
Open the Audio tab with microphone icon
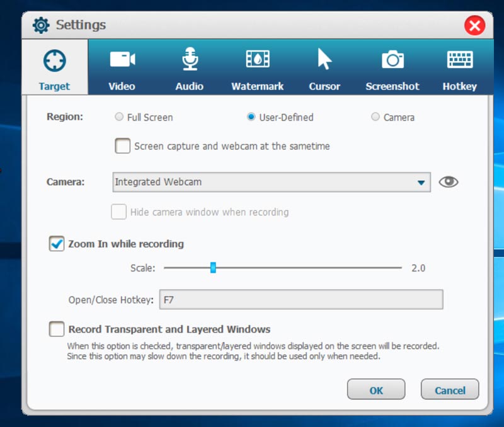click(x=190, y=67)
